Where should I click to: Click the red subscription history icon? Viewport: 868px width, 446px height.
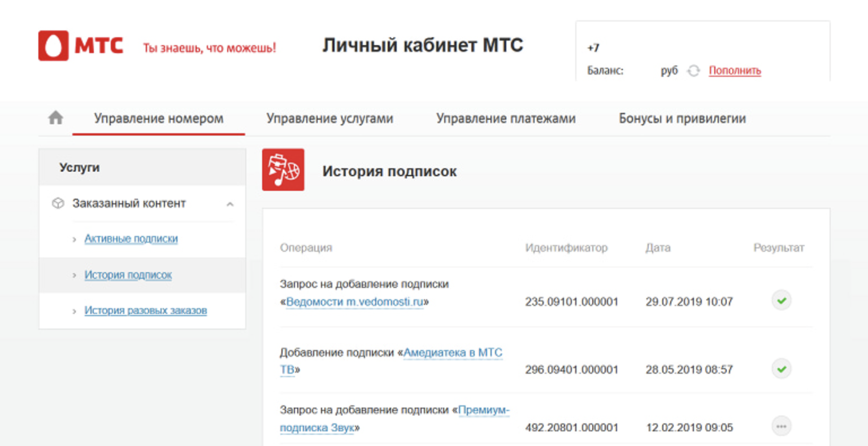pyautogui.click(x=283, y=169)
